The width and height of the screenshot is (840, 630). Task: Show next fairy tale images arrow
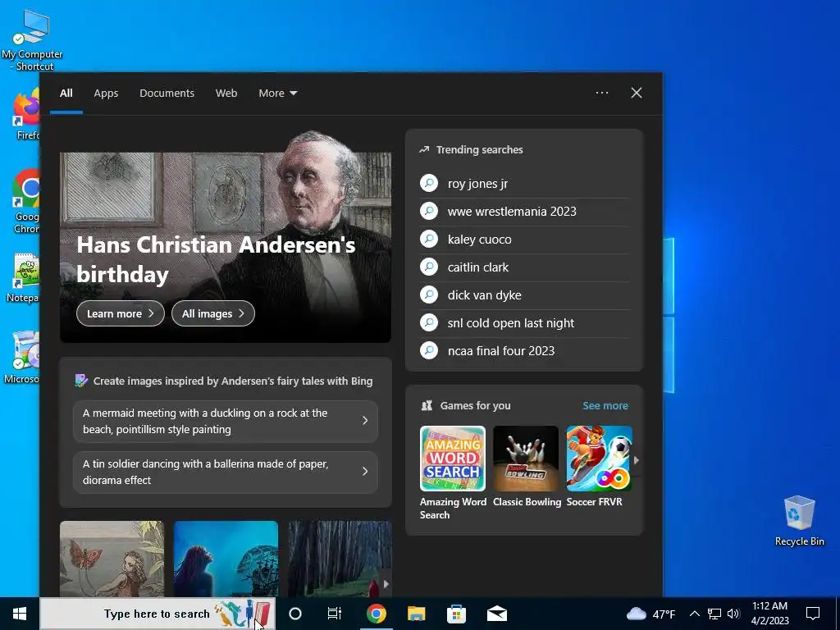pos(386,584)
